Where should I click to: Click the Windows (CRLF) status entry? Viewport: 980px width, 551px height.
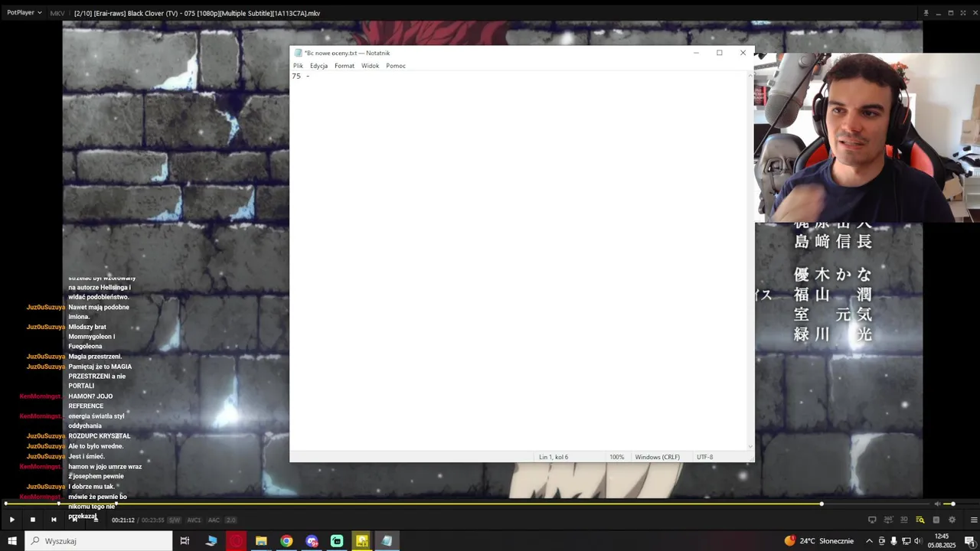[657, 457]
